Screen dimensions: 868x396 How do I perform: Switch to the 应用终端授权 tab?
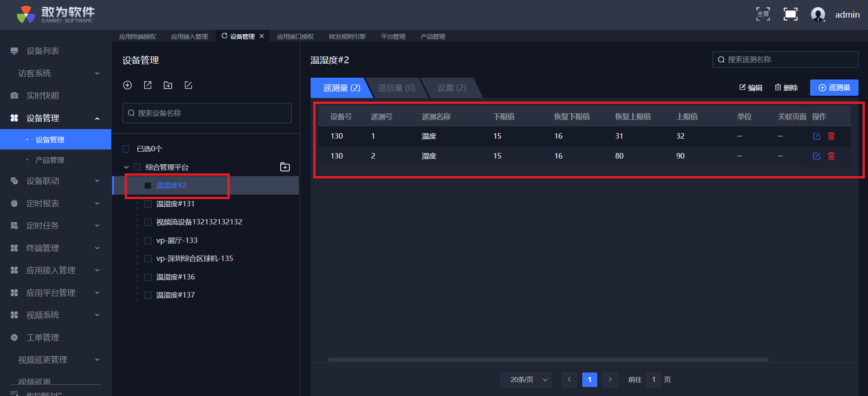tap(137, 37)
